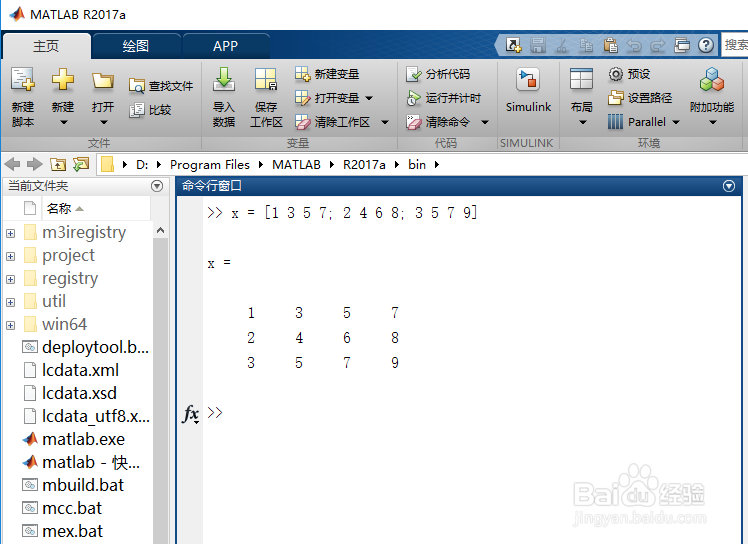Click Import Data (导入数据) icon

click(x=224, y=79)
